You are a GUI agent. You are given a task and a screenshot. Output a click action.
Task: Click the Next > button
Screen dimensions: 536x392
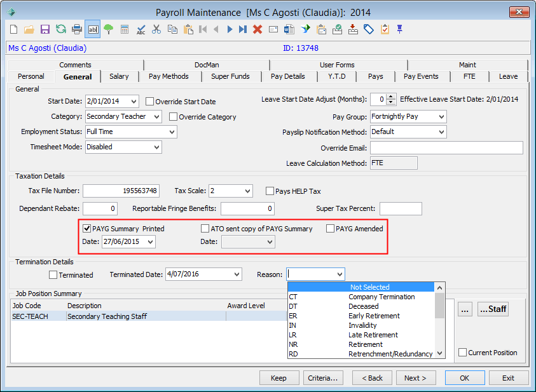416,378
